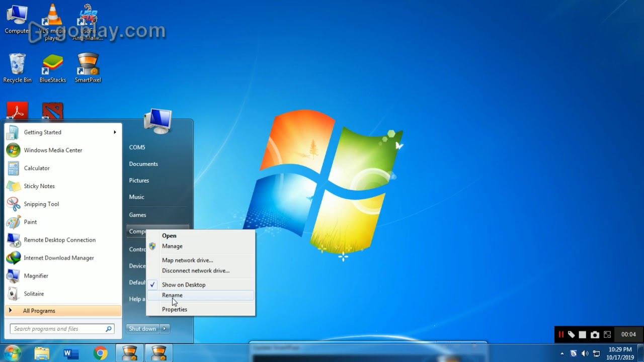Click the search magnifier icon in Start menu

pyautogui.click(x=108, y=329)
